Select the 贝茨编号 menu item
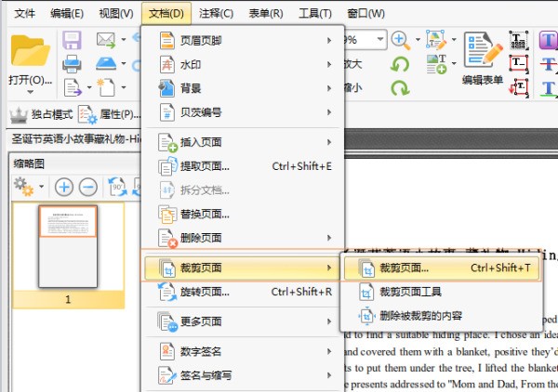The height and width of the screenshot is (392, 558). point(243,112)
